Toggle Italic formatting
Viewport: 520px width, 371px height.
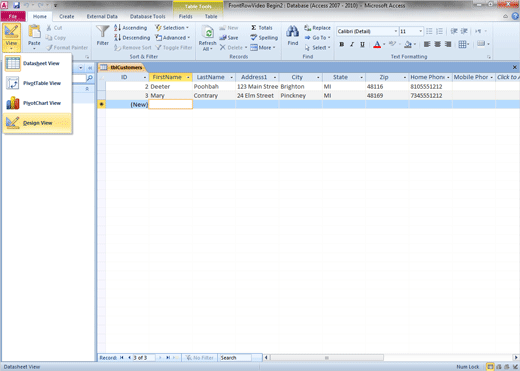tap(352, 44)
